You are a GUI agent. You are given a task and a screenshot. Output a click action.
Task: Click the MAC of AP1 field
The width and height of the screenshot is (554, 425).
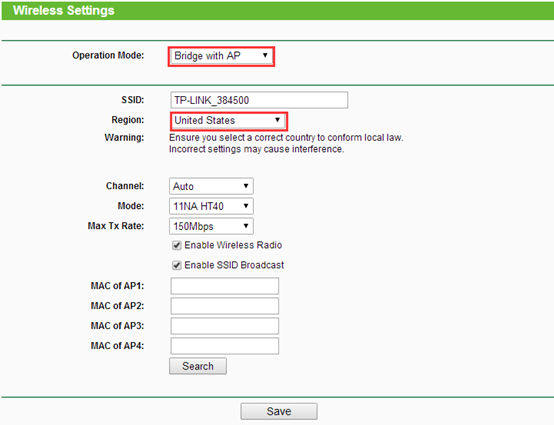pyautogui.click(x=225, y=286)
